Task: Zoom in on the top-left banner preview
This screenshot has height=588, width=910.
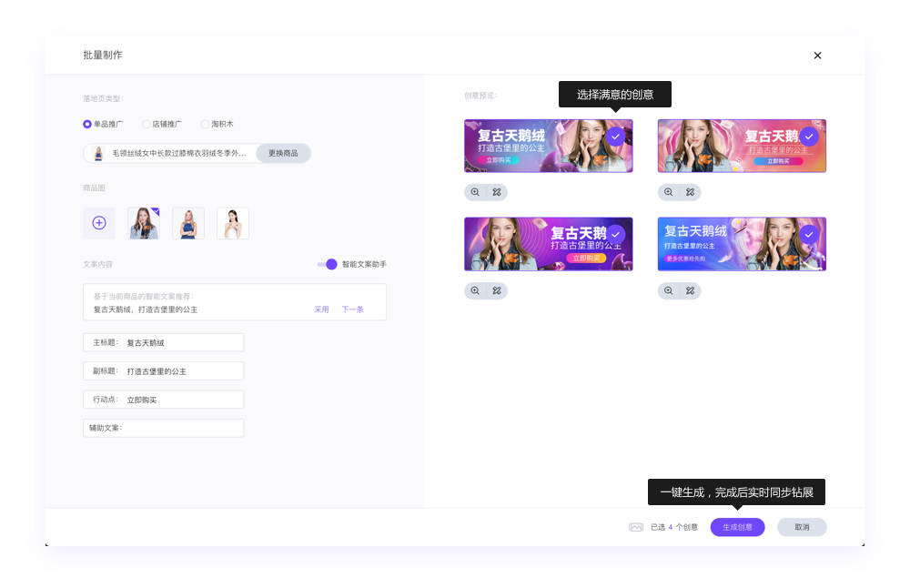Action: point(475,192)
